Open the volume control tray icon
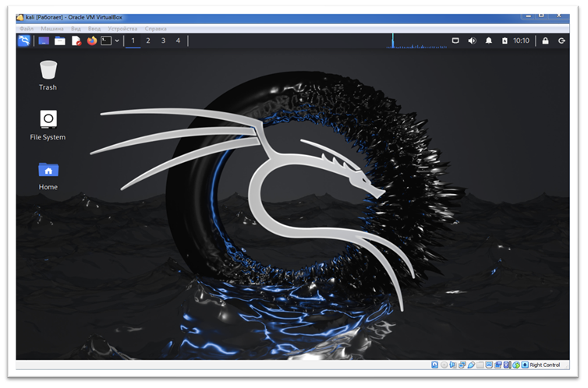588x388 pixels. pyautogui.click(x=472, y=41)
